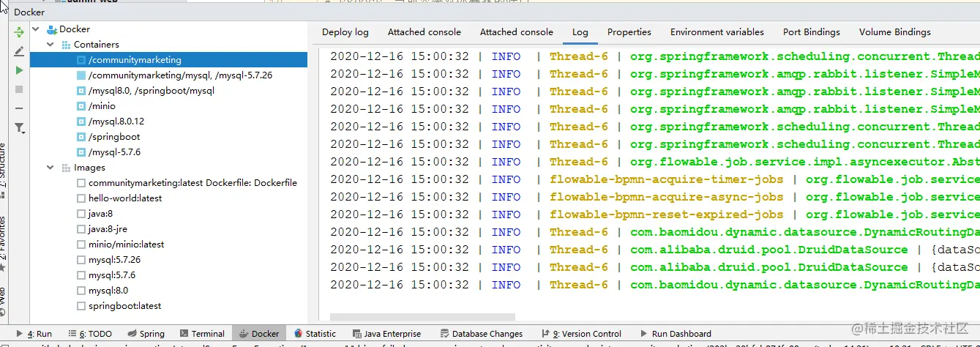Screen dimensions: 980x347
Task: Open the Database Changes tool window
Action: (x=481, y=334)
